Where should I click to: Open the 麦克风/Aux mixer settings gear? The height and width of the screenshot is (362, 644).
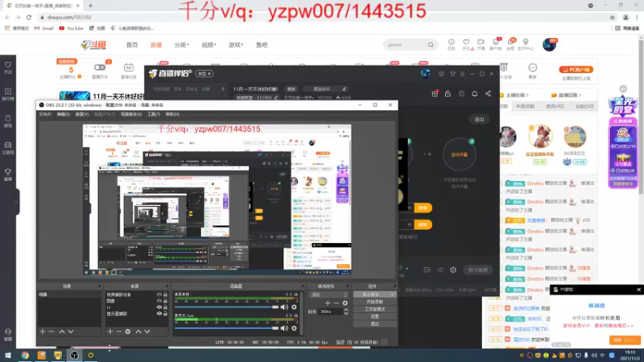294,328
